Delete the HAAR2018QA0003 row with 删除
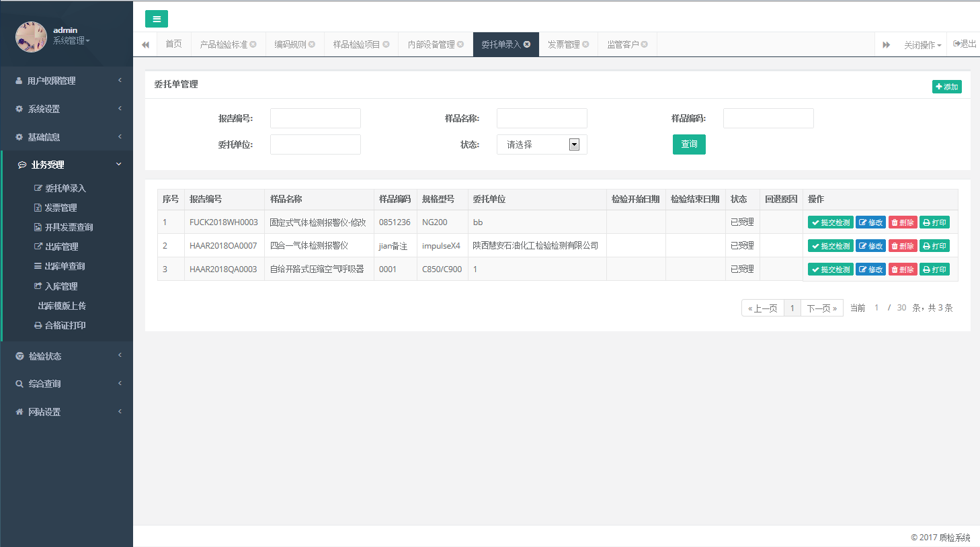This screenshot has width=980, height=547. [x=903, y=269]
